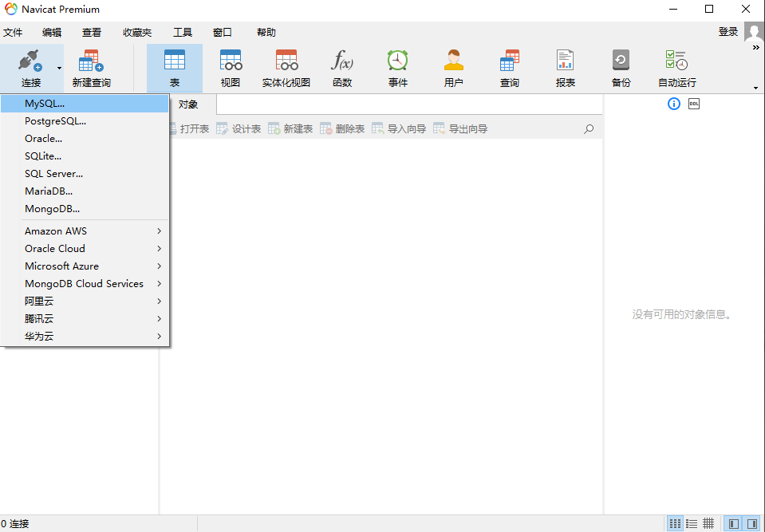
Task: Click the 新建表 button
Action: [x=290, y=128]
